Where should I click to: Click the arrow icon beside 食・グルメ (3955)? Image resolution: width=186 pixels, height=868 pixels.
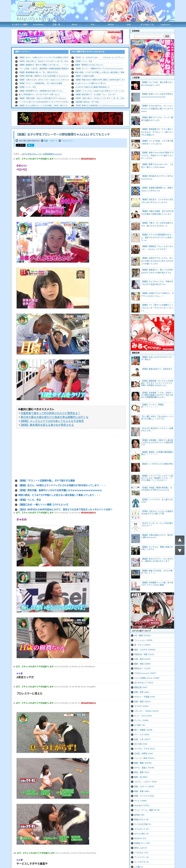[132, 645]
